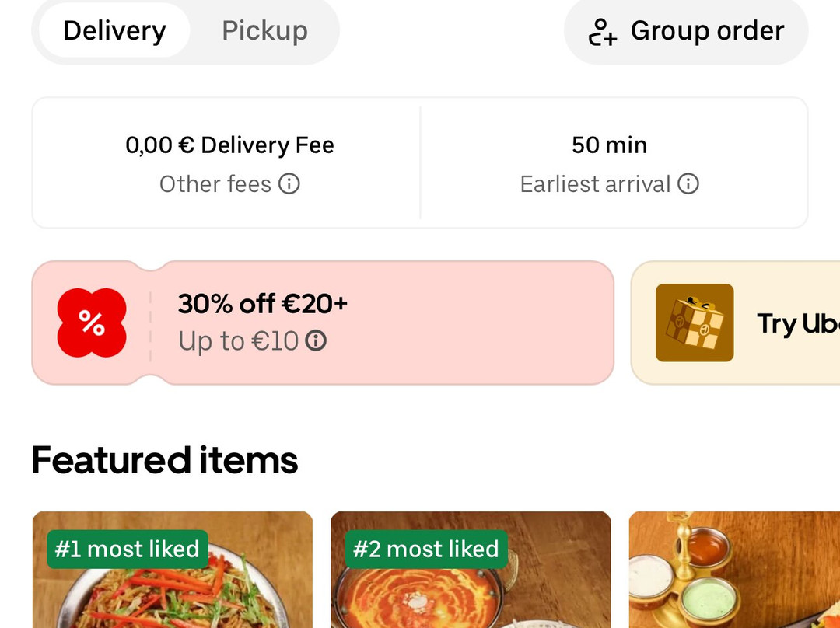Switch to Pickup mode

[264, 31]
